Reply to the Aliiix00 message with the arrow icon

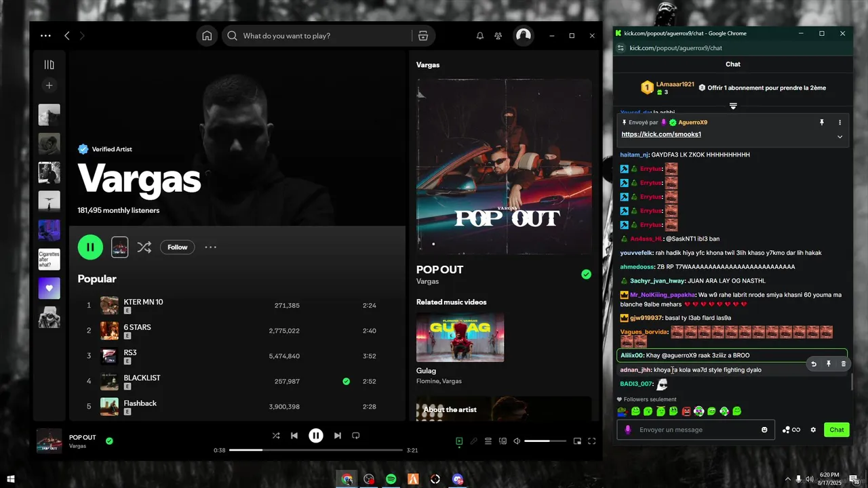[814, 364]
